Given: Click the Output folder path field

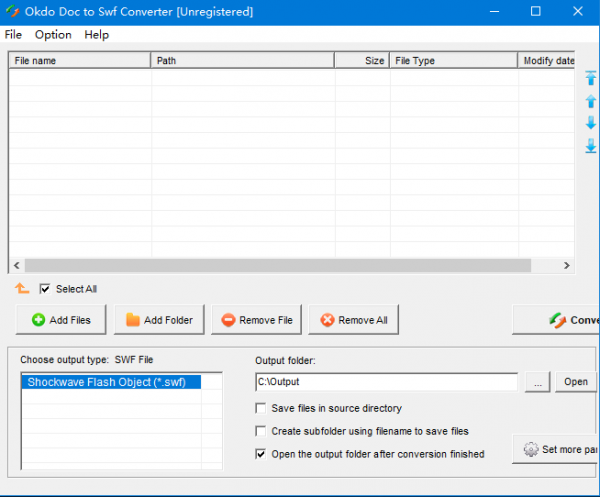Looking at the screenshot, I should pos(386,382).
